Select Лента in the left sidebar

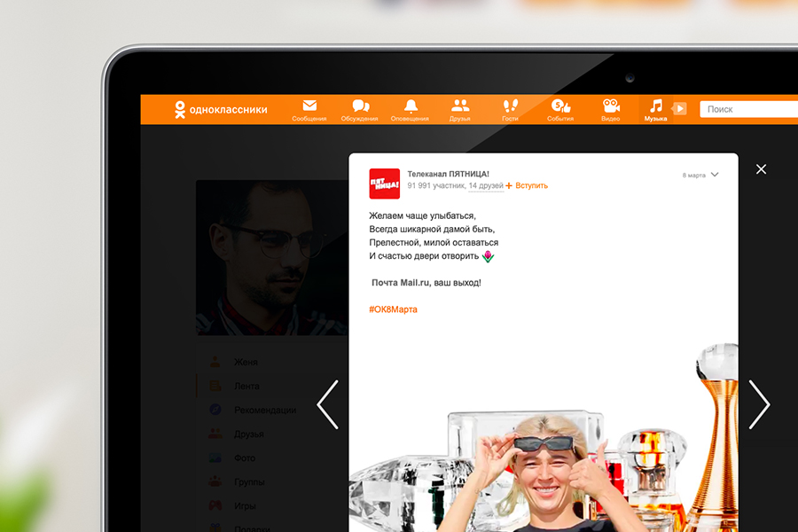point(246,386)
